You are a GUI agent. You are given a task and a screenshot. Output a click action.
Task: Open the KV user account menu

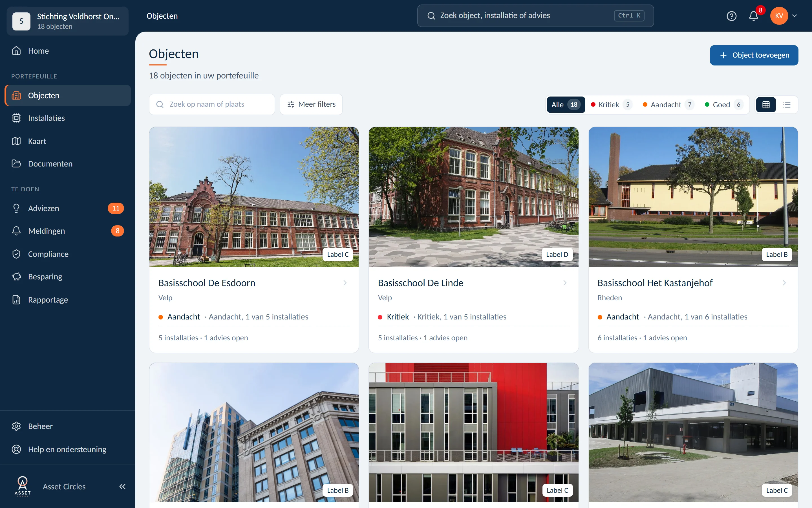tap(784, 16)
